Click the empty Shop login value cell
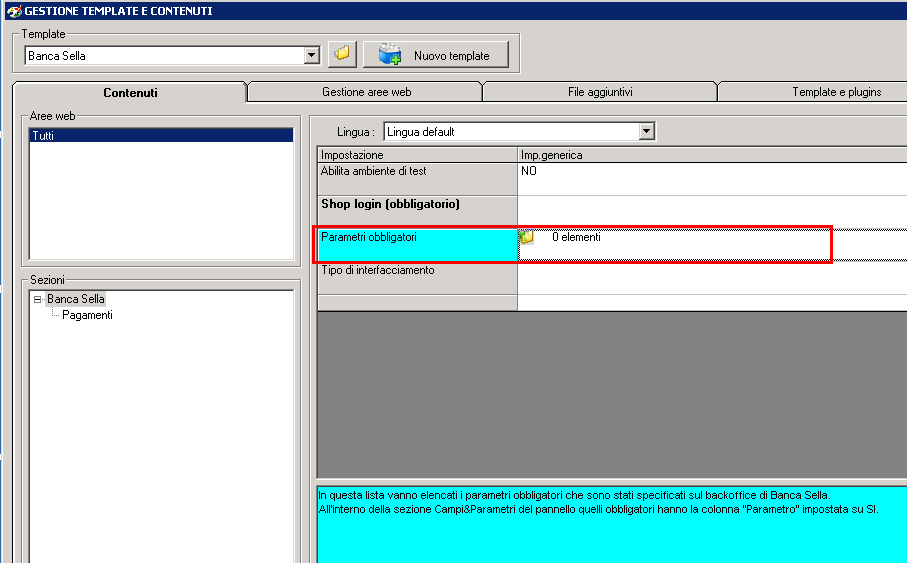This screenshot has height=563, width=907. click(x=712, y=212)
